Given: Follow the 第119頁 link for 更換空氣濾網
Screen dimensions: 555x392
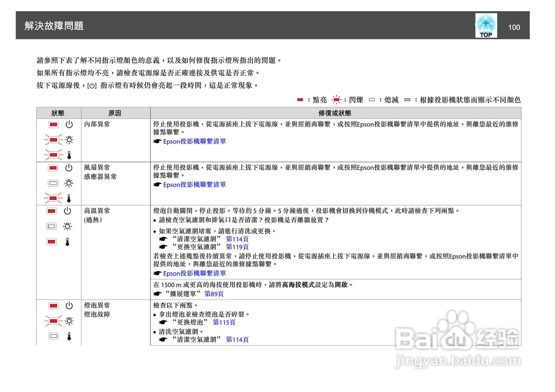Looking at the screenshot, I should point(237,247).
